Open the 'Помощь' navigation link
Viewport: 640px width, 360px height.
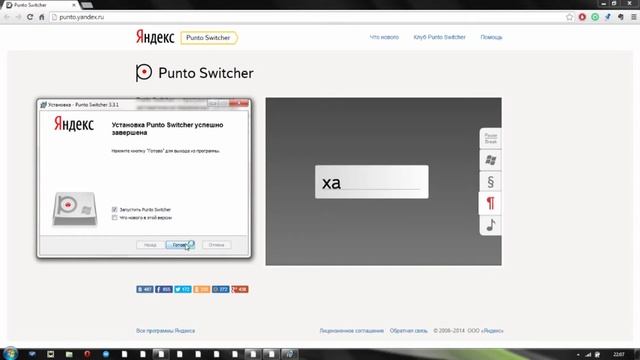(x=491, y=37)
